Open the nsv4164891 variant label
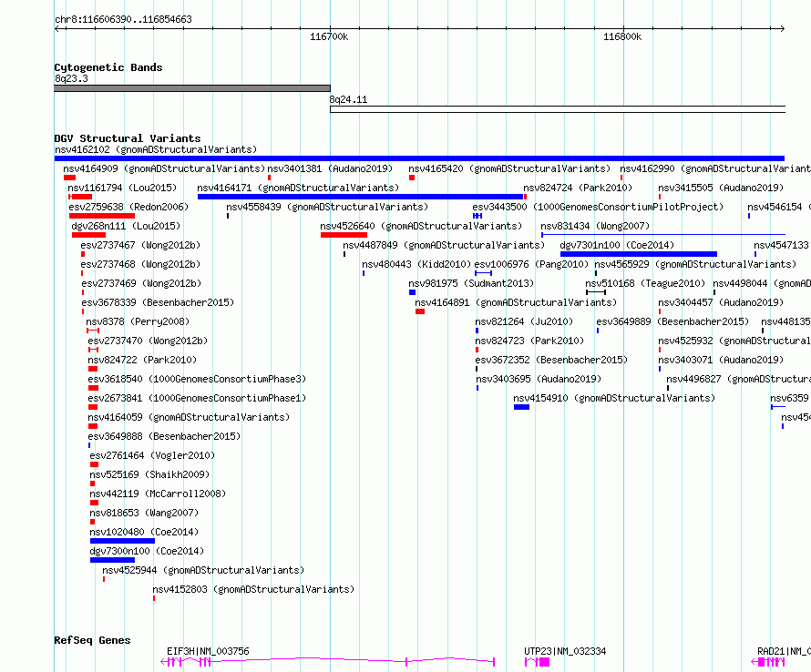811x672 pixels. (516, 302)
